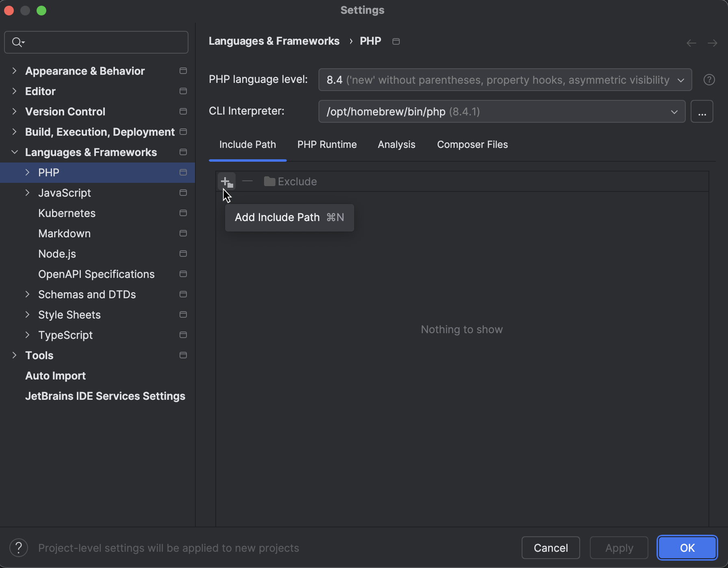This screenshot has height=568, width=728.
Task: Click the add include path plus icon
Action: click(226, 181)
